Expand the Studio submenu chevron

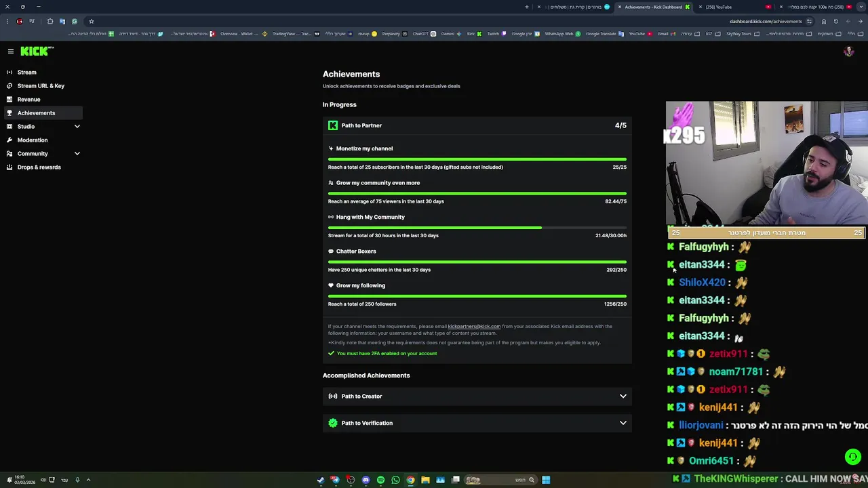tap(77, 126)
